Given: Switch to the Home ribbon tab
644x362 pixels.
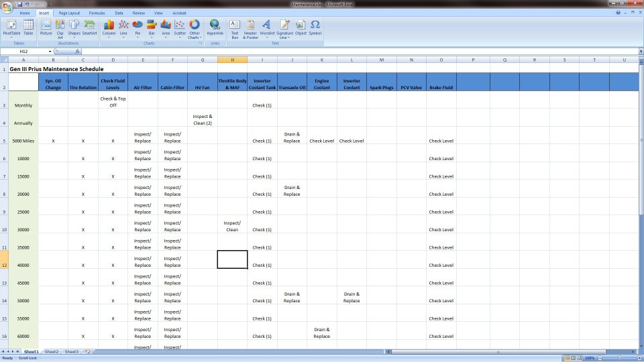Looking at the screenshot, I should (25, 13).
